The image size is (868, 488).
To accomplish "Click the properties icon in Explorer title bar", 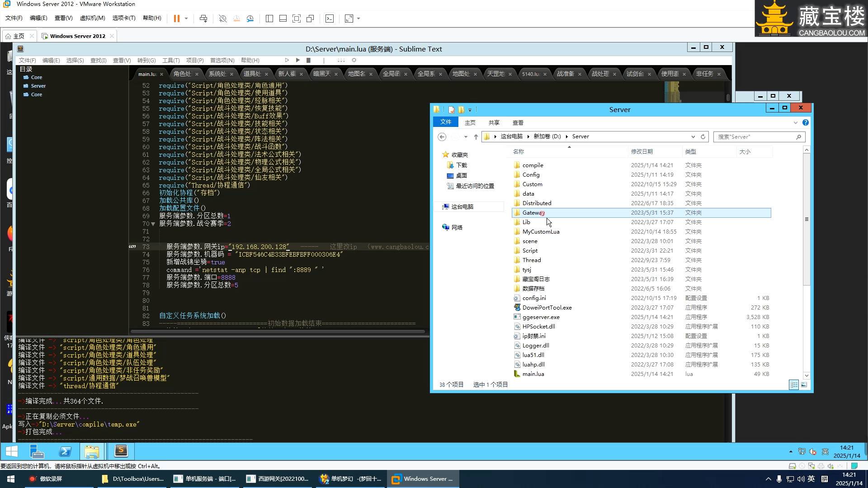I will (x=451, y=109).
